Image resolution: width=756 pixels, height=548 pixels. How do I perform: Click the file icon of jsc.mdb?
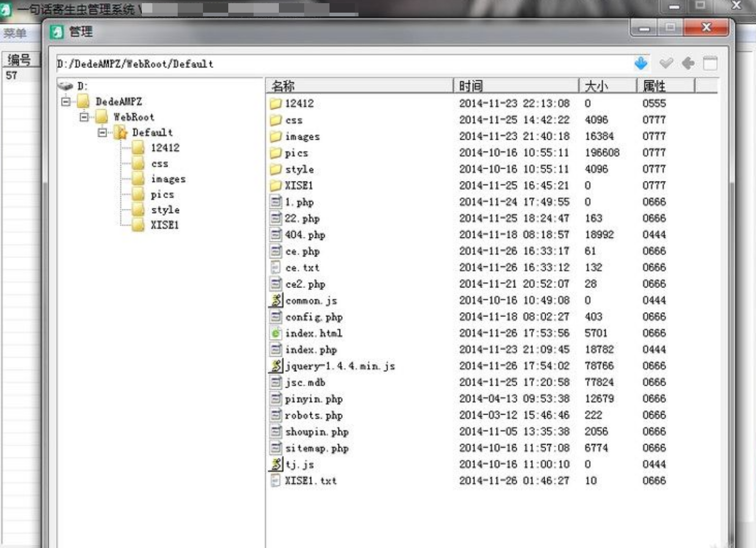pyautogui.click(x=276, y=382)
